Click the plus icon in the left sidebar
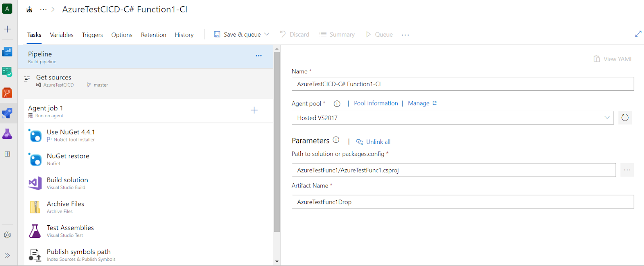Screen dimensions: 644x266 click(x=7, y=29)
